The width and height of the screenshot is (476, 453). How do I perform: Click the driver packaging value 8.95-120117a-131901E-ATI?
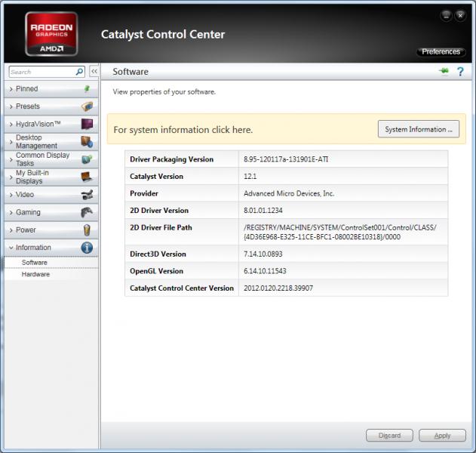coord(286,159)
